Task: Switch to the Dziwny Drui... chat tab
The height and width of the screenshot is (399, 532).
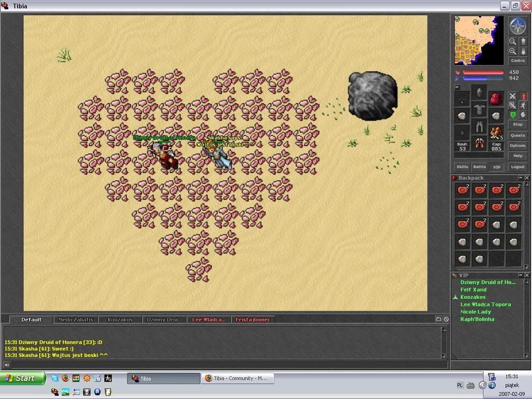Action: click(165, 320)
